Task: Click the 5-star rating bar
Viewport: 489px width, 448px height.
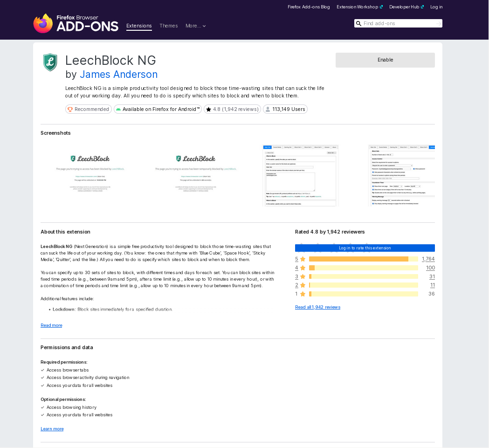Action: (x=363, y=259)
